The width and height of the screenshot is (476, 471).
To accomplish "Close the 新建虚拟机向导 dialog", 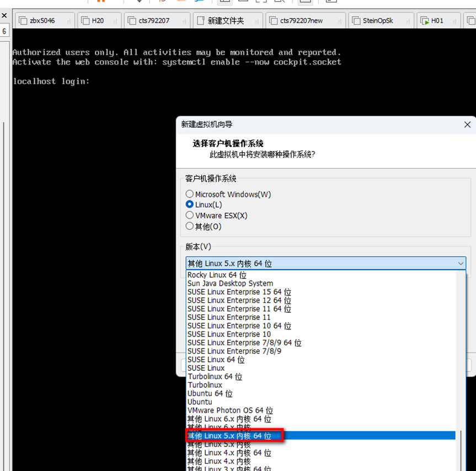I will [467, 125].
